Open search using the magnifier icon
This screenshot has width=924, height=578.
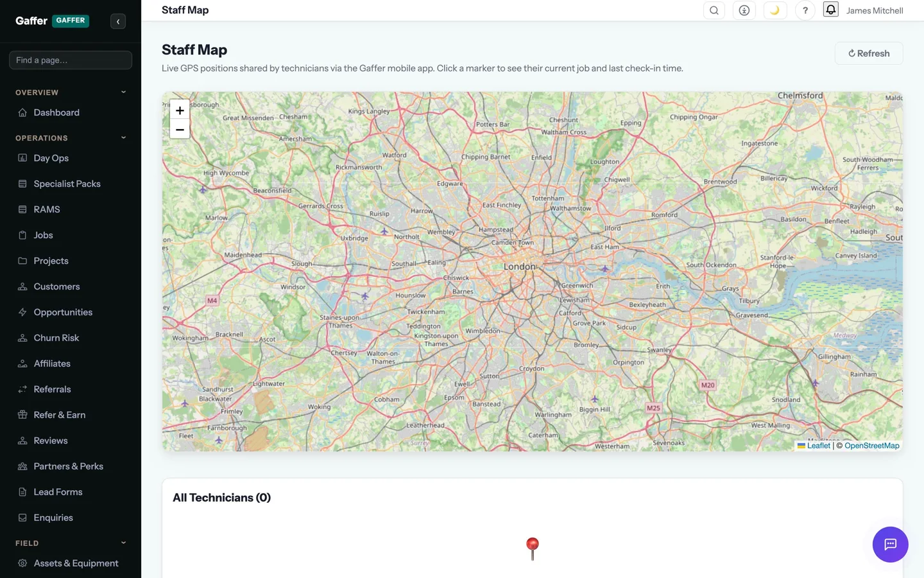(714, 10)
